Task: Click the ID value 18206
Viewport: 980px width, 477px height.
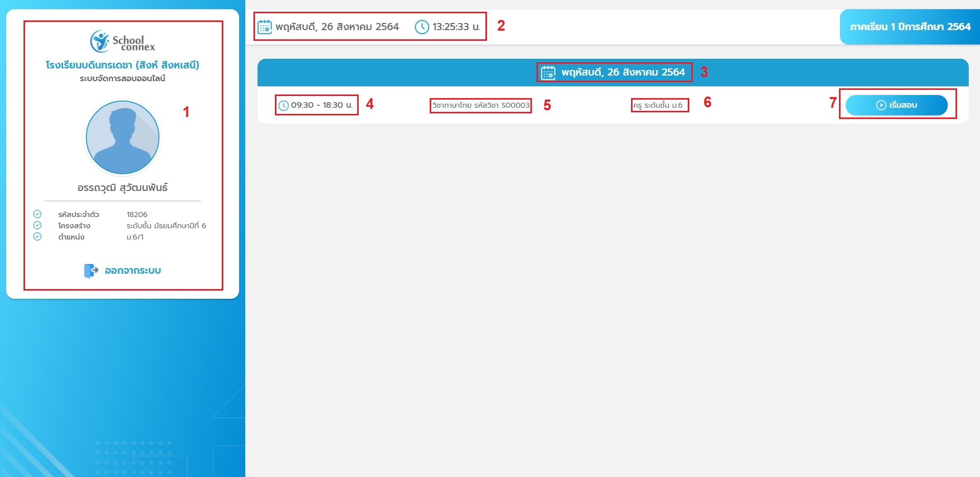Action: (137, 214)
